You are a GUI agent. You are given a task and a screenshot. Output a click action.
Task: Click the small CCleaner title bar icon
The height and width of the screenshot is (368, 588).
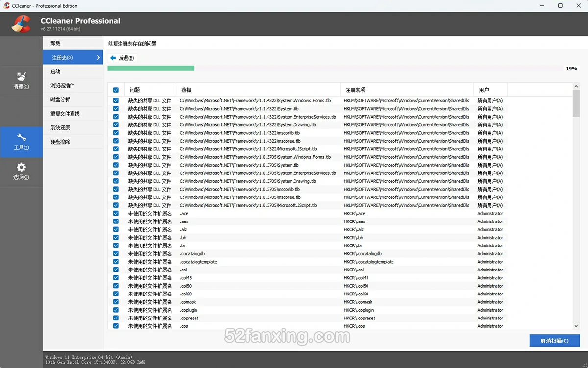pyautogui.click(x=7, y=6)
